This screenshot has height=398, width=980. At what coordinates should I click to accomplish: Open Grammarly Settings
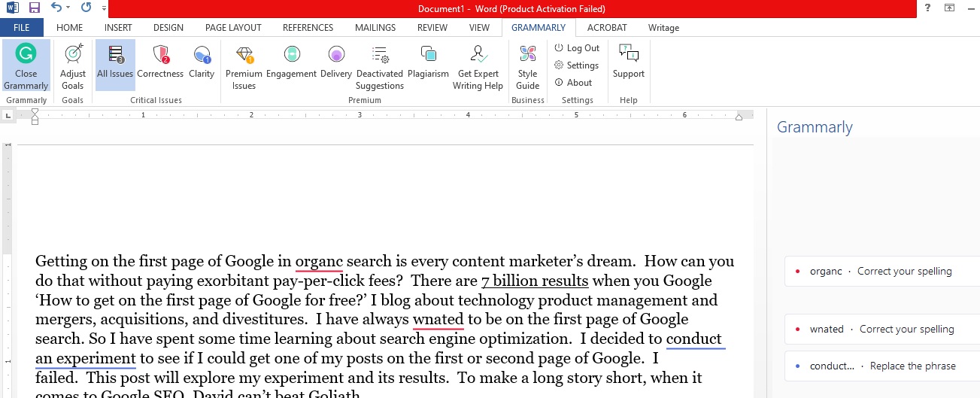pyautogui.click(x=577, y=65)
